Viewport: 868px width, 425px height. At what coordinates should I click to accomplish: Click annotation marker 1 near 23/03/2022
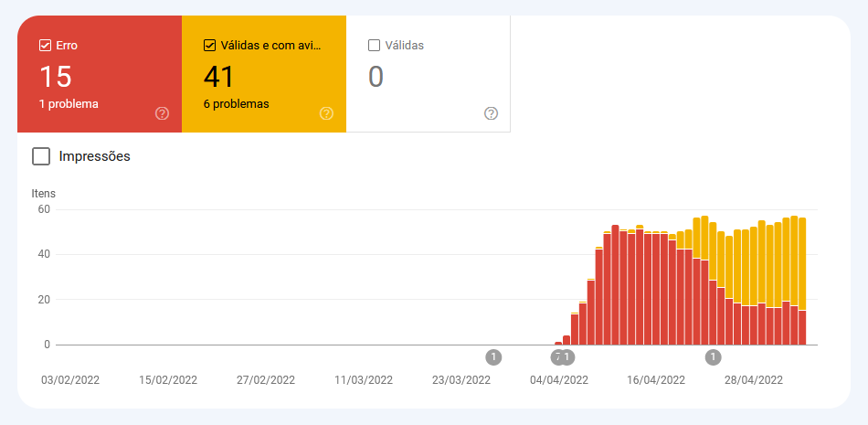tap(493, 356)
